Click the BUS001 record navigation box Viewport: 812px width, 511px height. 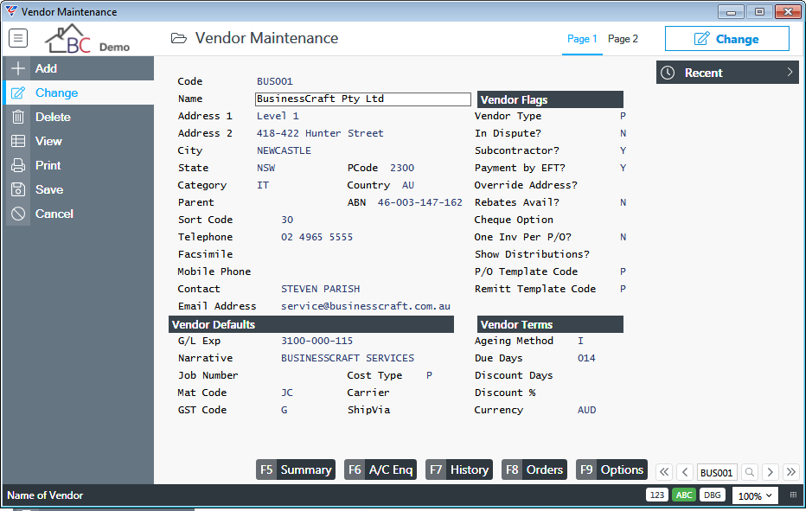coord(717,472)
